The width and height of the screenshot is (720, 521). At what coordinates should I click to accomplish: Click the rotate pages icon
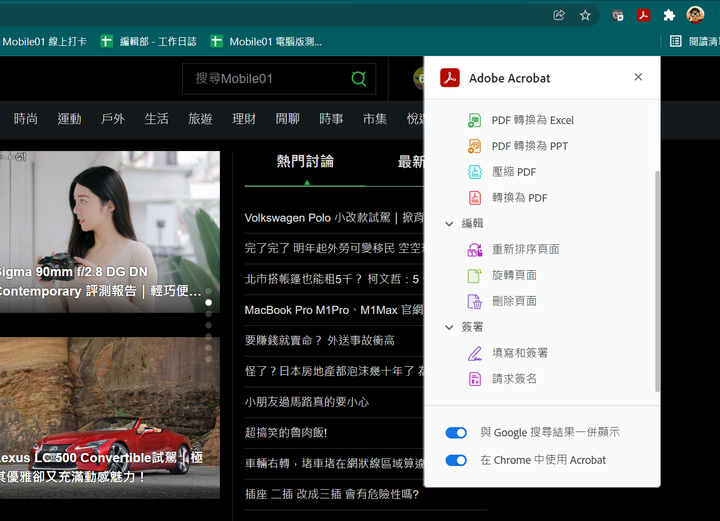(474, 275)
